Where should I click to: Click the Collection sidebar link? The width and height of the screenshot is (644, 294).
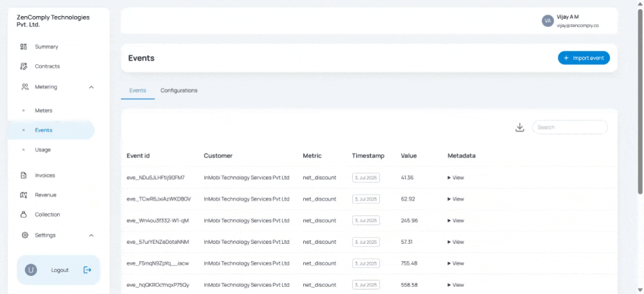click(47, 215)
